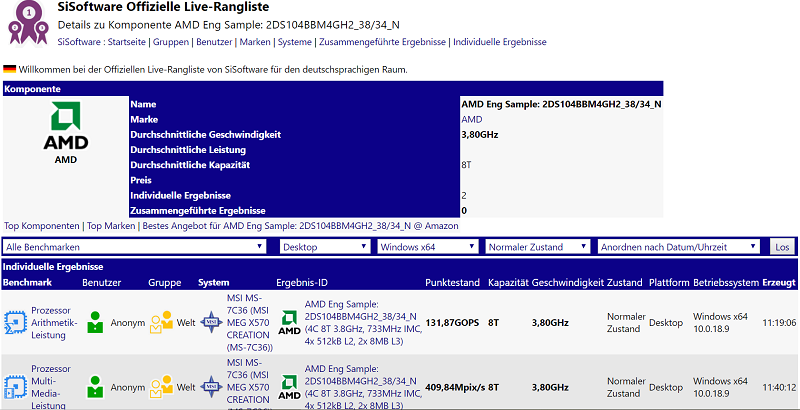Click the Komponente section heading
Screen dimensions: 800x410
coord(32,89)
